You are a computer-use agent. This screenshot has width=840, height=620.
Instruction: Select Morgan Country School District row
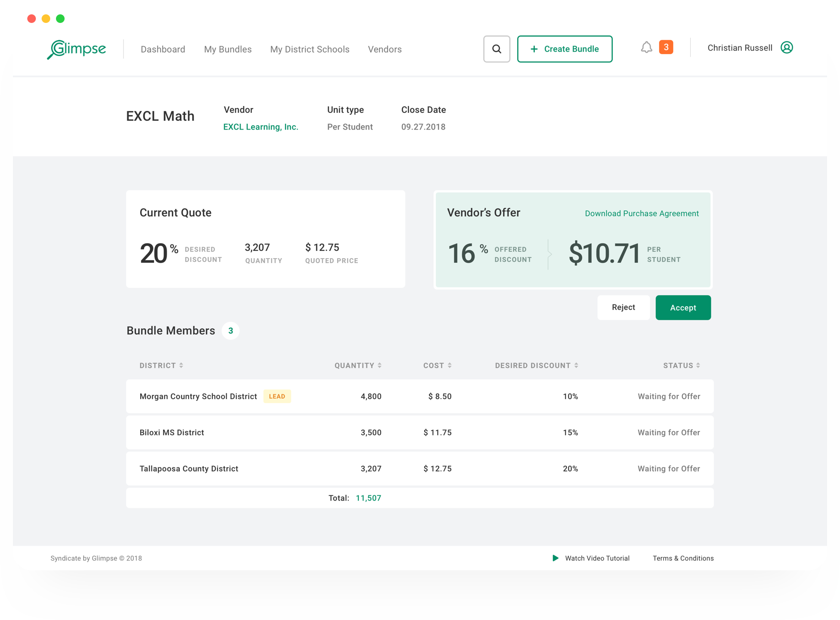420,396
